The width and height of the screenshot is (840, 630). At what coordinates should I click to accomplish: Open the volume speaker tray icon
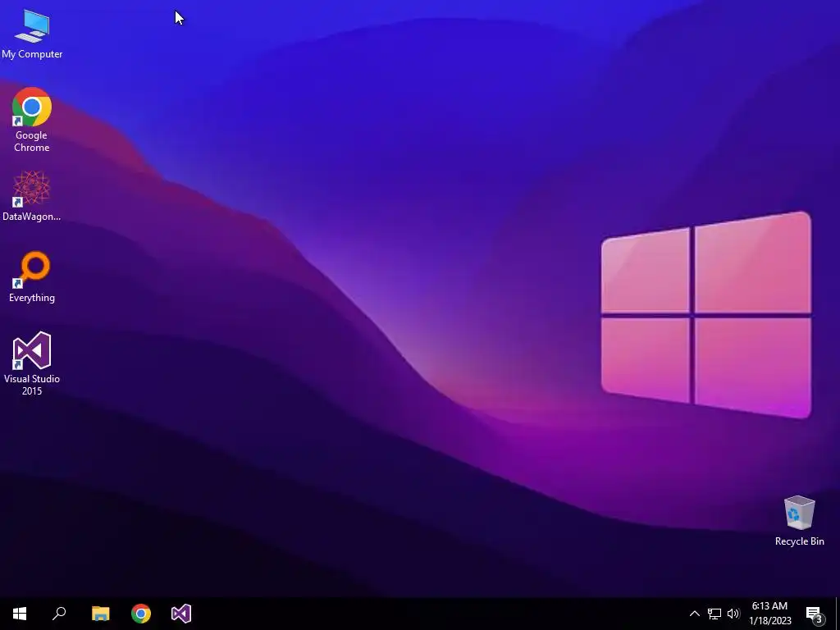pos(733,614)
